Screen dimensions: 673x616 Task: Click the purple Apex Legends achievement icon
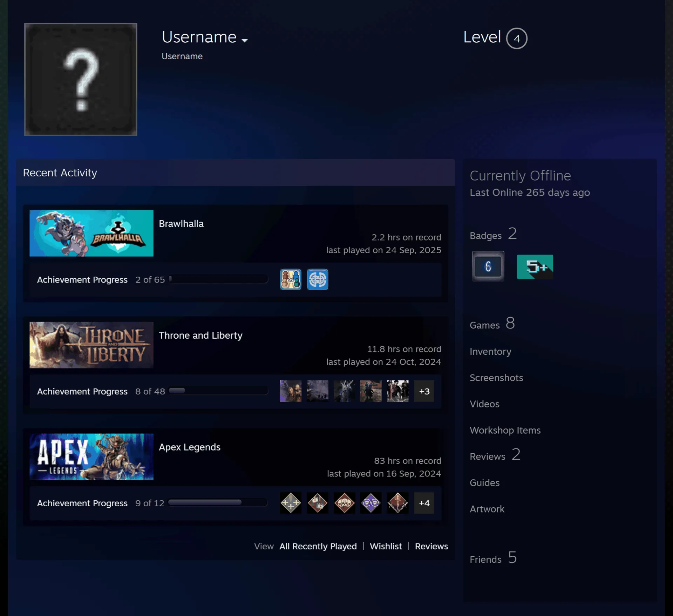tap(371, 503)
